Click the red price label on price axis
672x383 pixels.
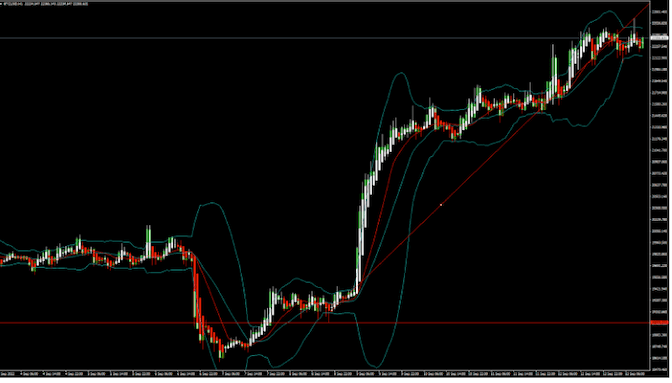[x=659, y=323]
